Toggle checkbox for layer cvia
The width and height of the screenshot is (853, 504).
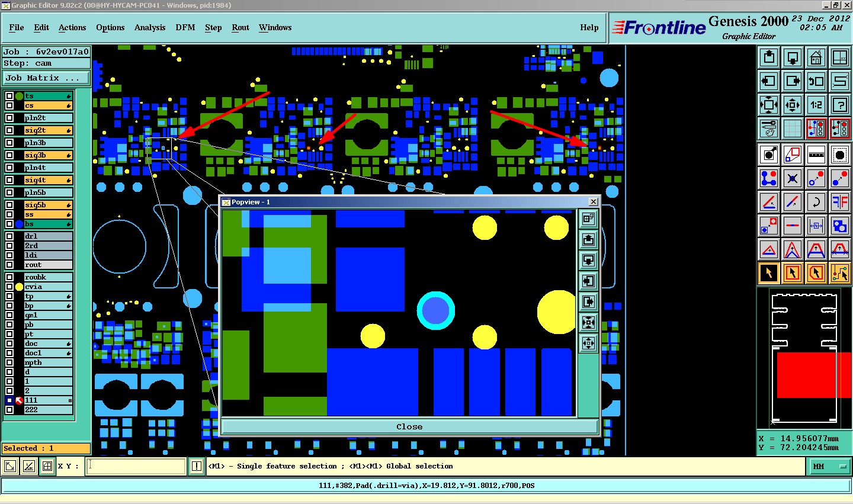tap(9, 287)
